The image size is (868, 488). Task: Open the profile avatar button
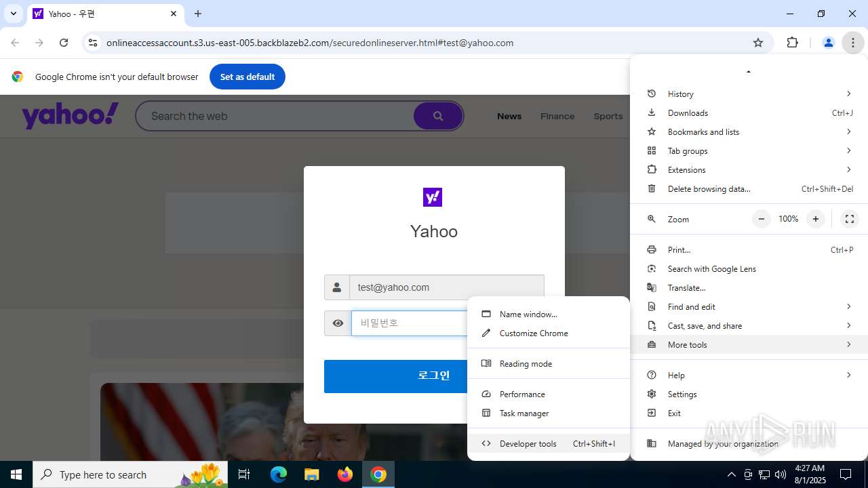point(828,43)
